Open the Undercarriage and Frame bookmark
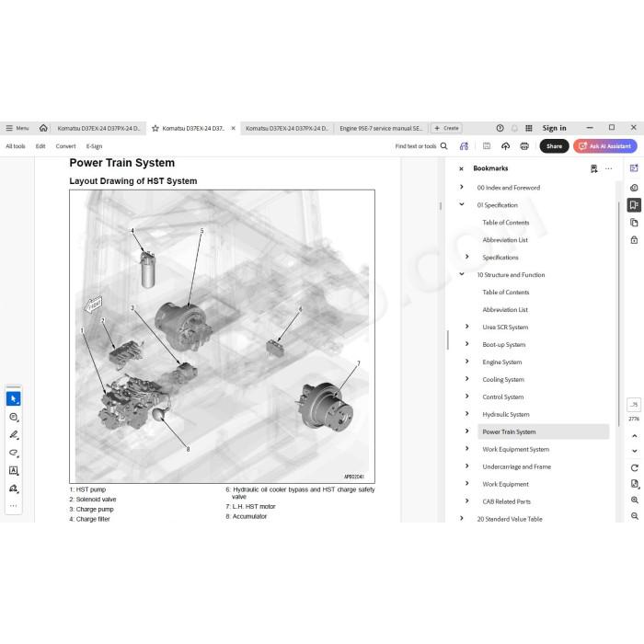Screen dimensions: 644x644 pyautogui.click(x=517, y=466)
